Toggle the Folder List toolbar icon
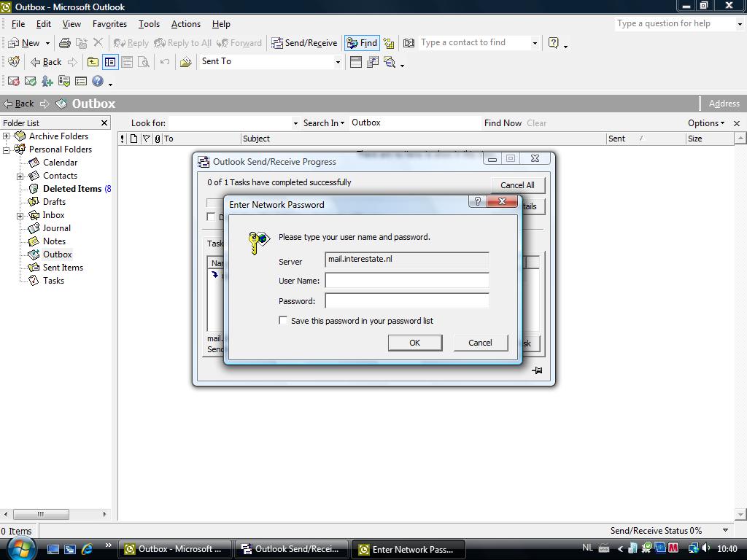Image resolution: width=747 pixels, height=560 pixels. (110, 62)
